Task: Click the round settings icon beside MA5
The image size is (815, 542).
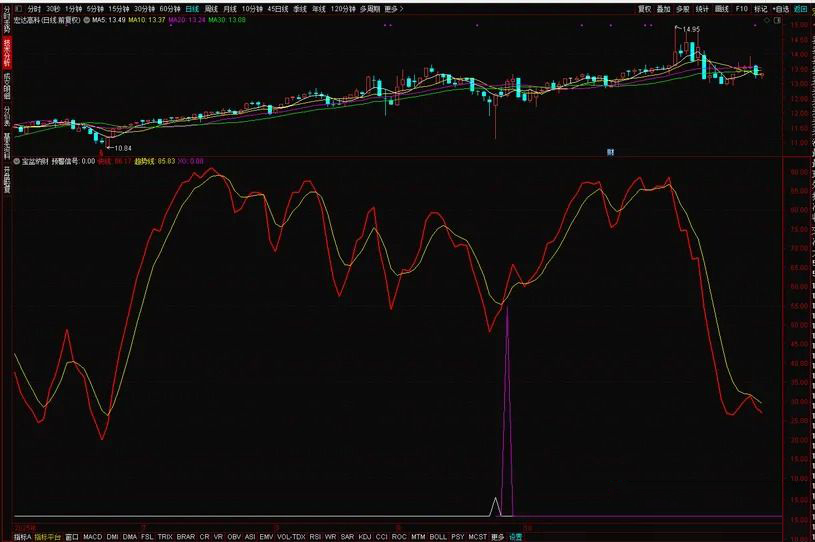Action: (x=87, y=20)
